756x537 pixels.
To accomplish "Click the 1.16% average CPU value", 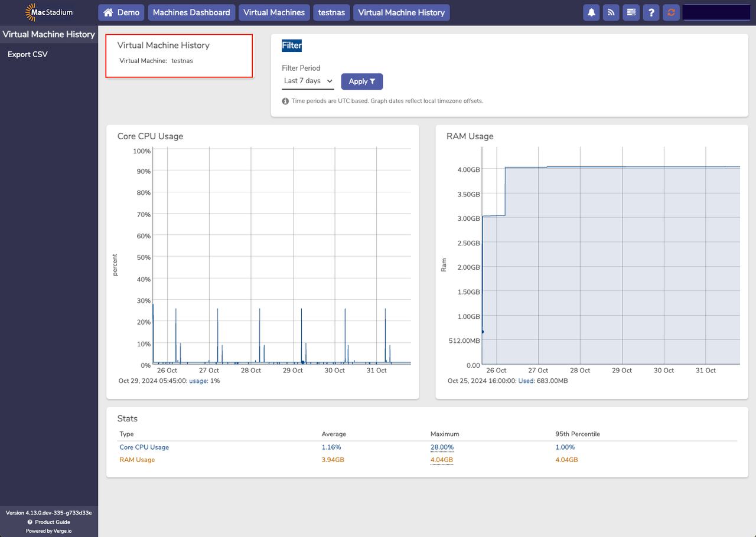I will tap(331, 447).
